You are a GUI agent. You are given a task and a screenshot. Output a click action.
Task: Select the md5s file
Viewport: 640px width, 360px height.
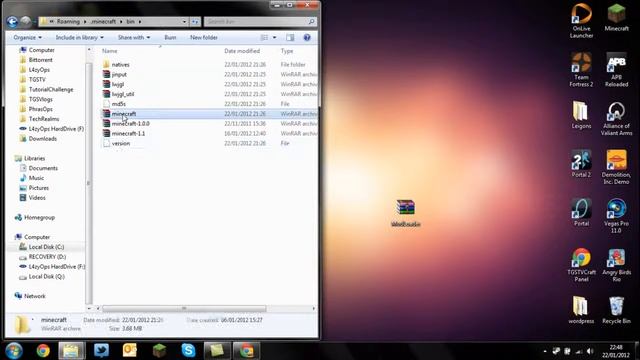click(119, 104)
